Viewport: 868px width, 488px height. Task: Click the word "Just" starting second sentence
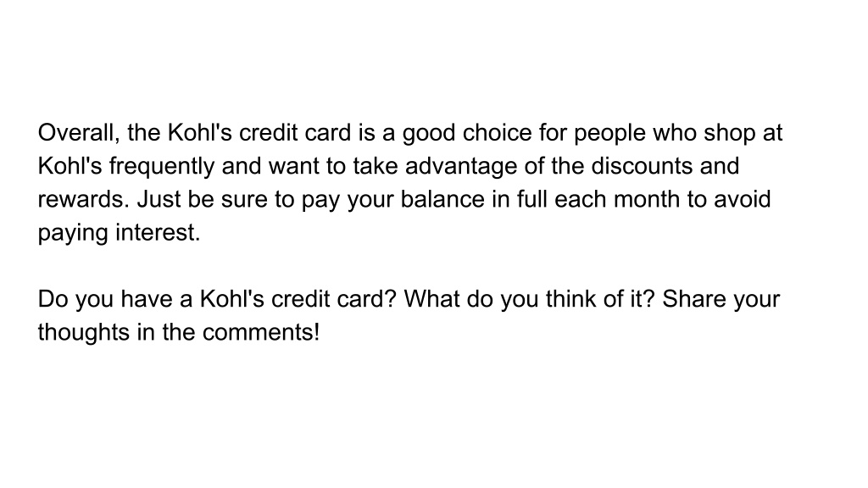[159, 199]
